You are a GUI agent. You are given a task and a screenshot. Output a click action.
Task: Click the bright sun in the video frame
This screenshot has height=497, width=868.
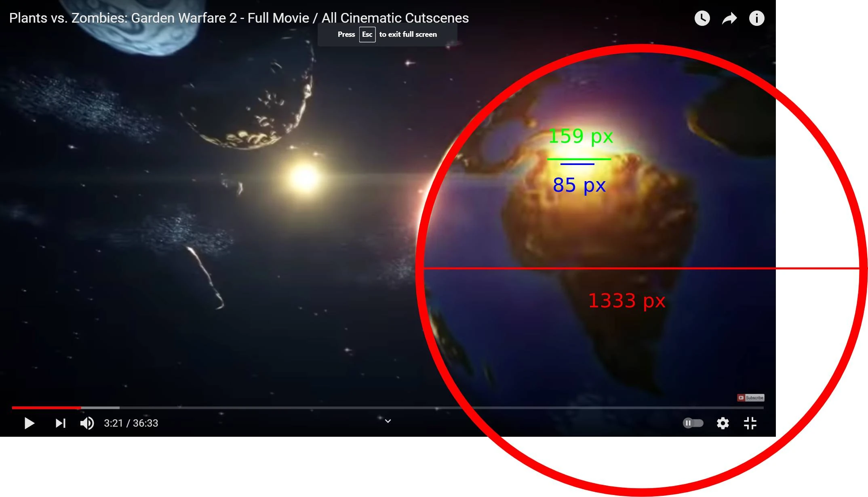coord(304,178)
